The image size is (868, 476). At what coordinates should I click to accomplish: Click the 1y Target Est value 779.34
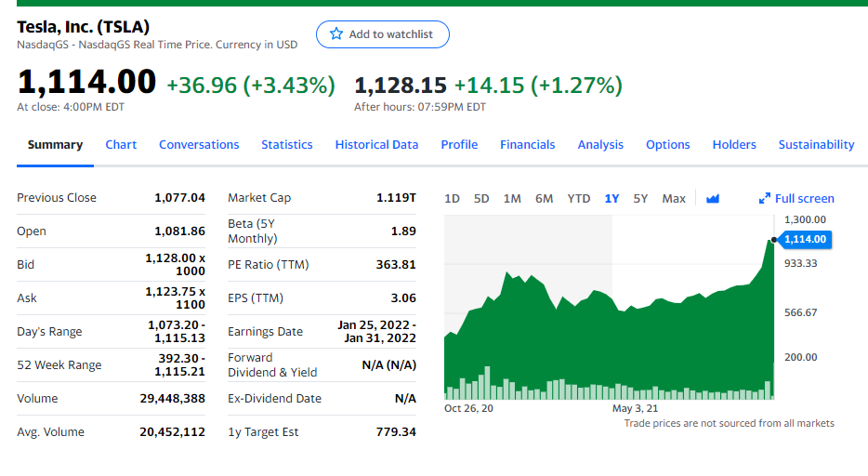[396, 431]
